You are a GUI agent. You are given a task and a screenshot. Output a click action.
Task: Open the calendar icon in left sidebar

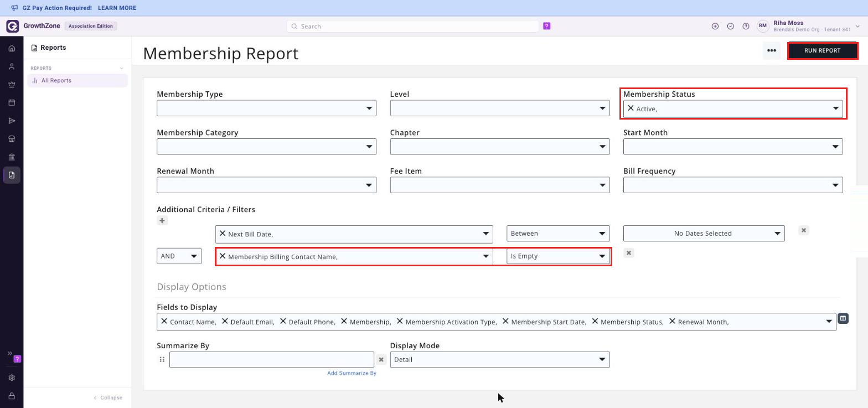tap(12, 102)
